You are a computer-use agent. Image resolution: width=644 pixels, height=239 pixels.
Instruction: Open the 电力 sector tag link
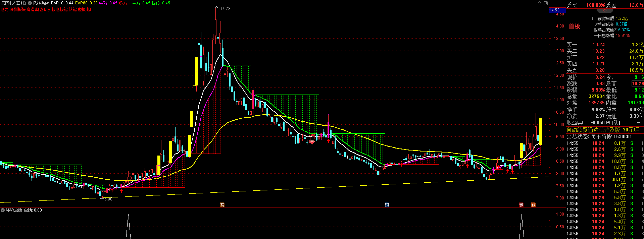(x=4, y=9)
